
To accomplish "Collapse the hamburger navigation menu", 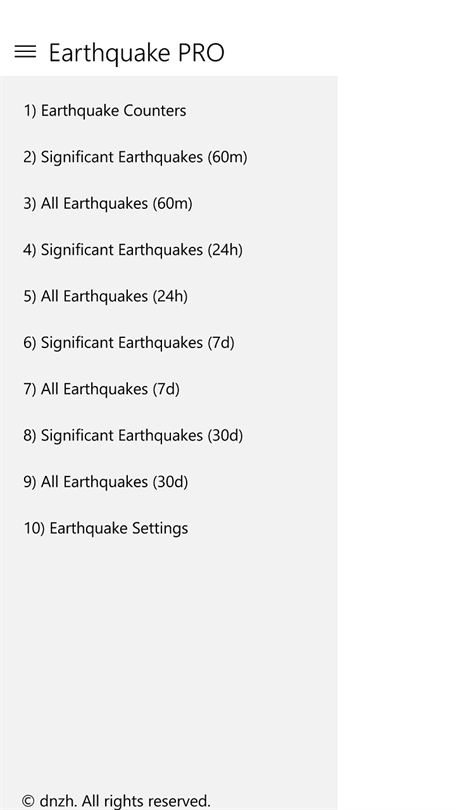I will click(25, 52).
